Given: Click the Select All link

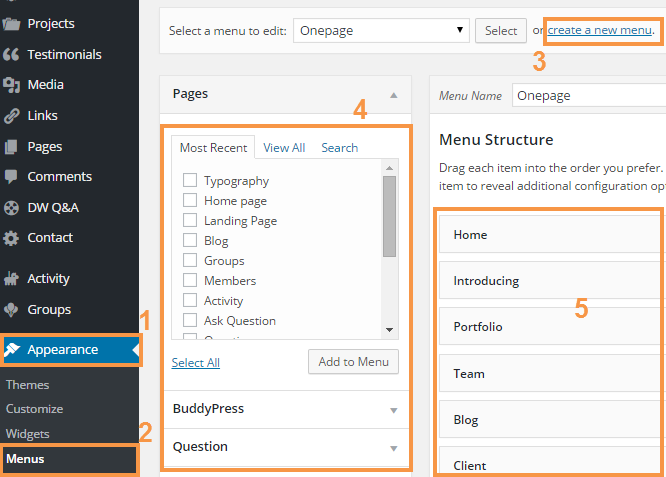Looking at the screenshot, I should 196,363.
